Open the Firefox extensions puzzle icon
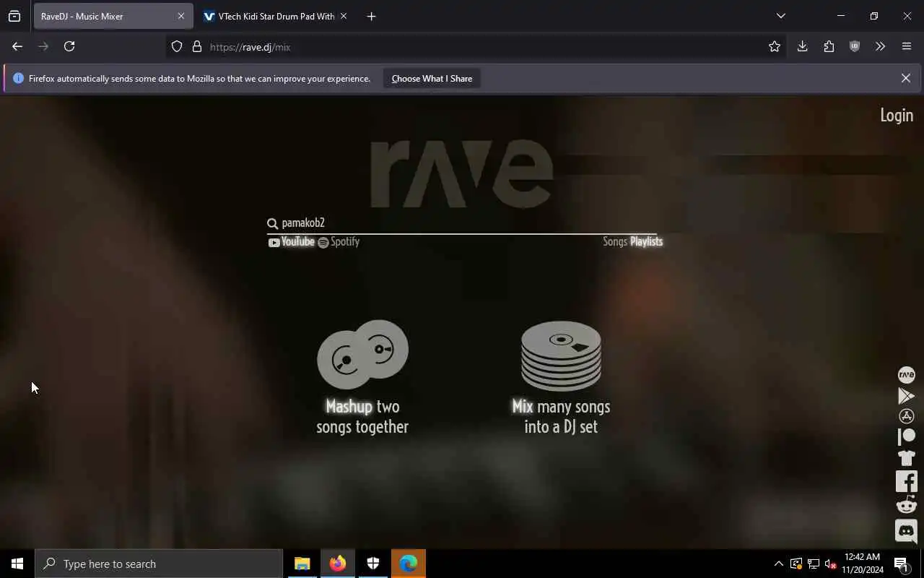 point(829,46)
